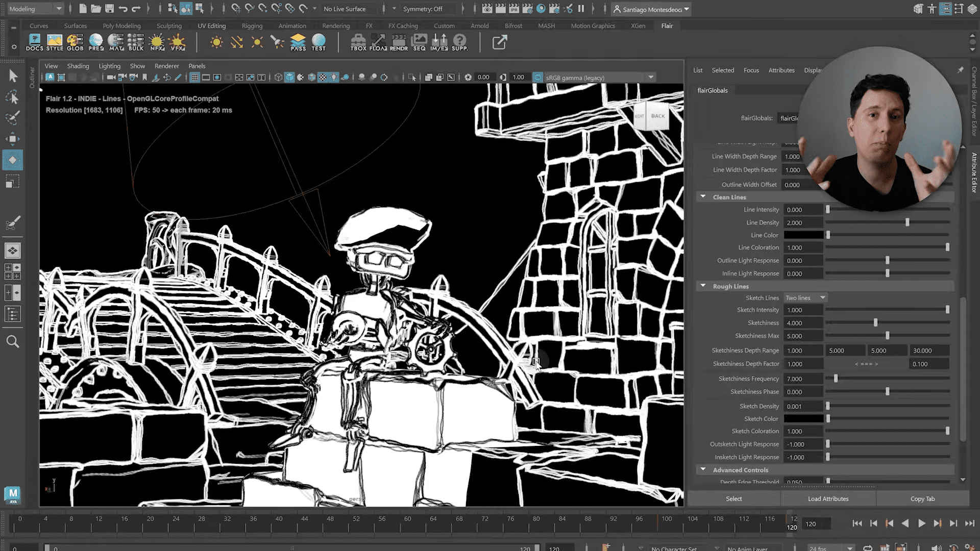Open the TBOX toolbox shelf icon
The image size is (980, 551).
358,42
